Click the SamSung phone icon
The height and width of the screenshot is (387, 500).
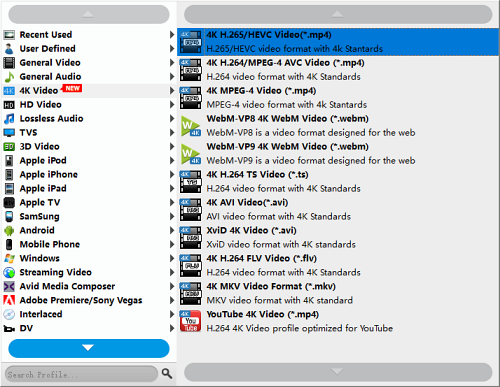(x=9, y=217)
